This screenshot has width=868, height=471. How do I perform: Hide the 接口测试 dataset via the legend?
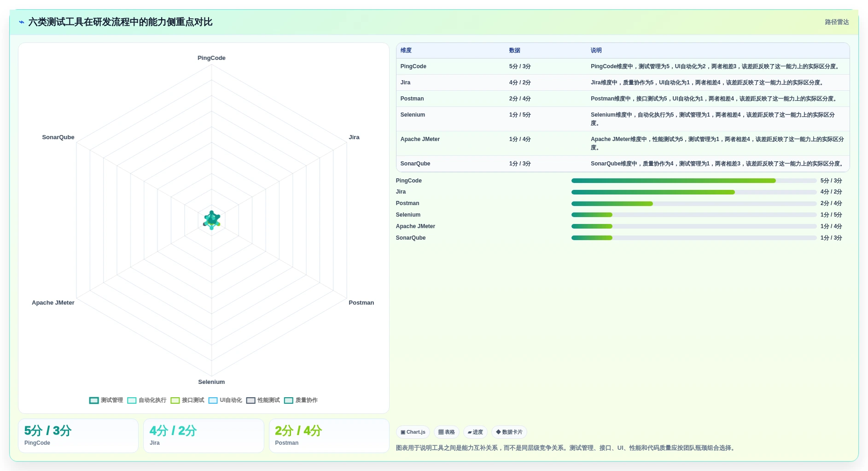pos(187,400)
